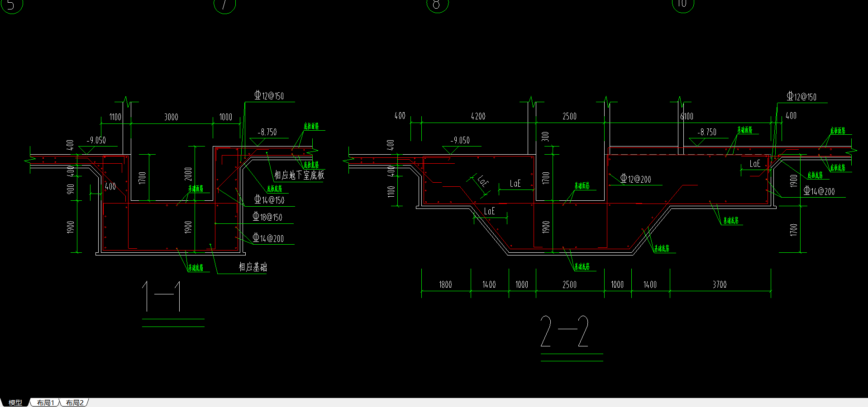Click 基础面筋 label in section 1-1
Viewport: 868px width, 407px height.
pyautogui.click(x=196, y=189)
